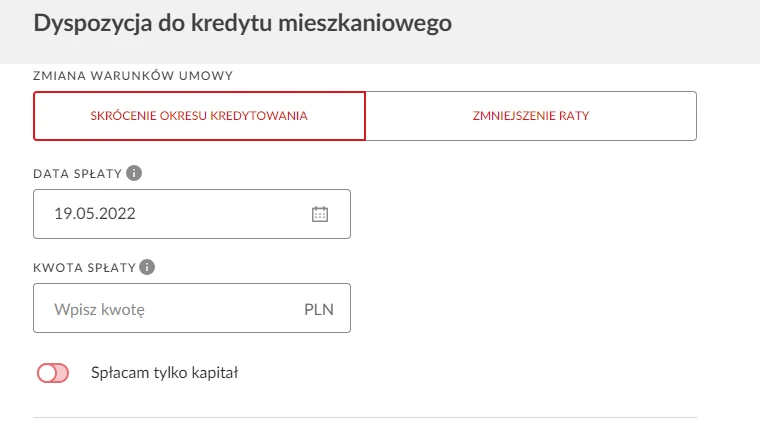Switch to Zmniejszenie raty option
Viewport: 760px width, 442px height.
[x=530, y=116]
